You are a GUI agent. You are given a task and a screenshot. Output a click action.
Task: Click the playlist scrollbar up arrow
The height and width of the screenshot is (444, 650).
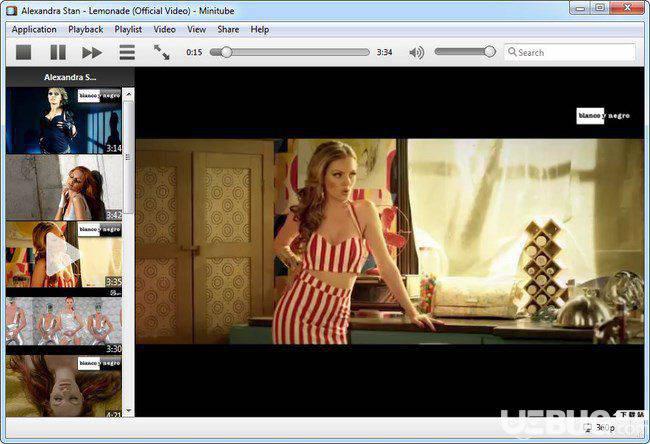pos(129,94)
